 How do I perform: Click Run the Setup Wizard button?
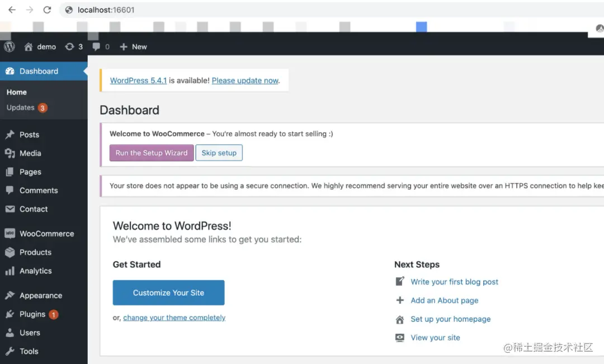152,153
